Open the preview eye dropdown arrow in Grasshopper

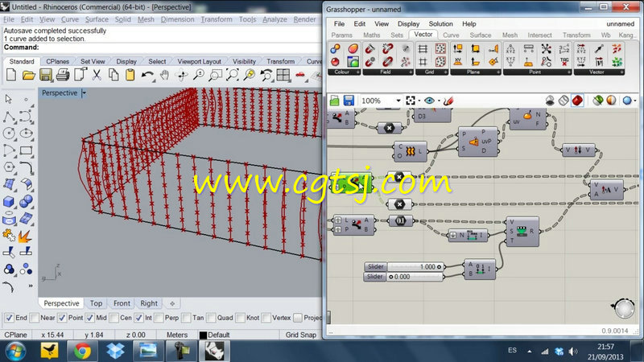coord(439,101)
